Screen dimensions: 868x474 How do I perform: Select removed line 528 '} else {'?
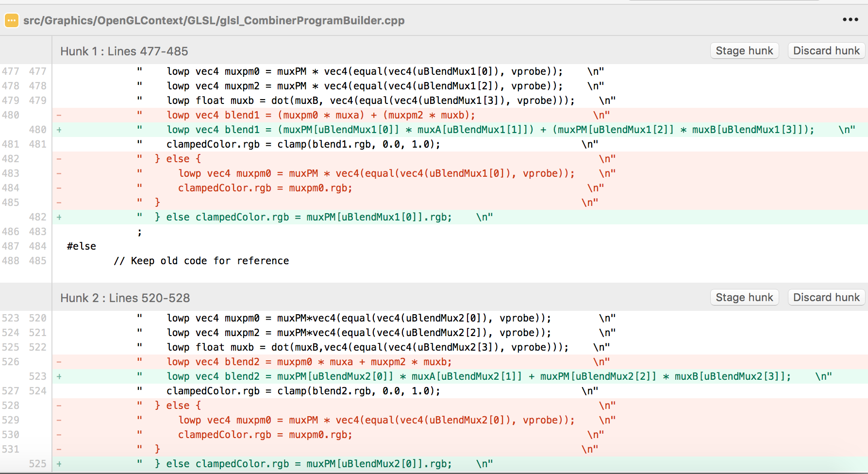coord(460,406)
